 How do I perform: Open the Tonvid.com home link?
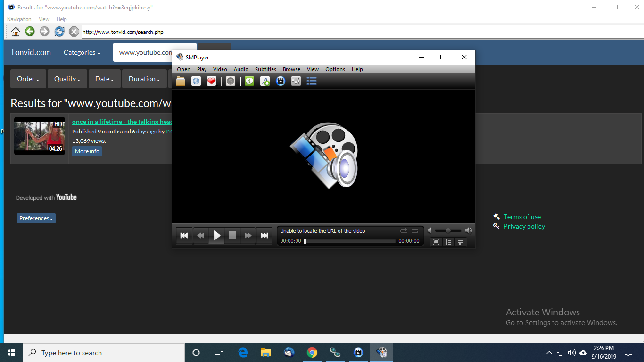pos(31,52)
